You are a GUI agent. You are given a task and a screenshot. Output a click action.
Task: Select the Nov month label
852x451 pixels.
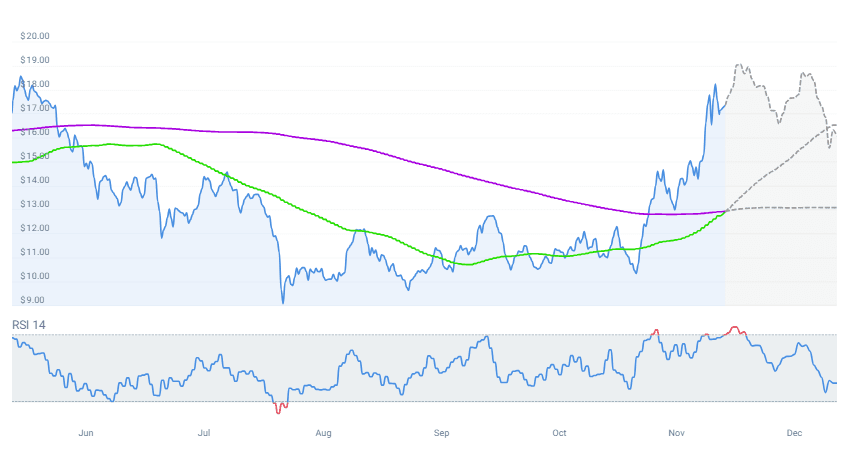click(676, 433)
